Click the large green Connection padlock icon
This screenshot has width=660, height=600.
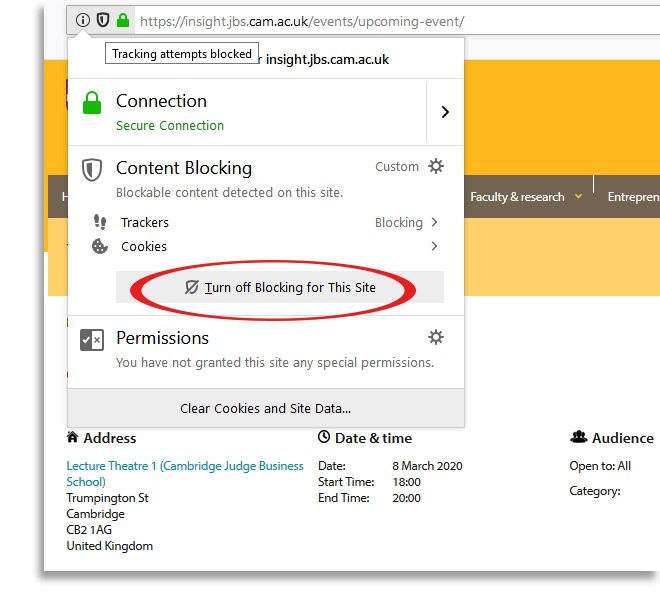click(92, 103)
